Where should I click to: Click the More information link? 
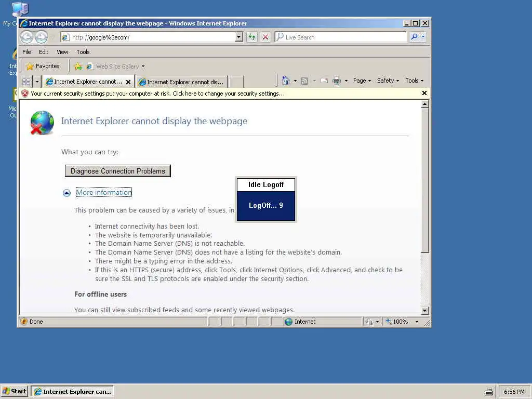104,192
